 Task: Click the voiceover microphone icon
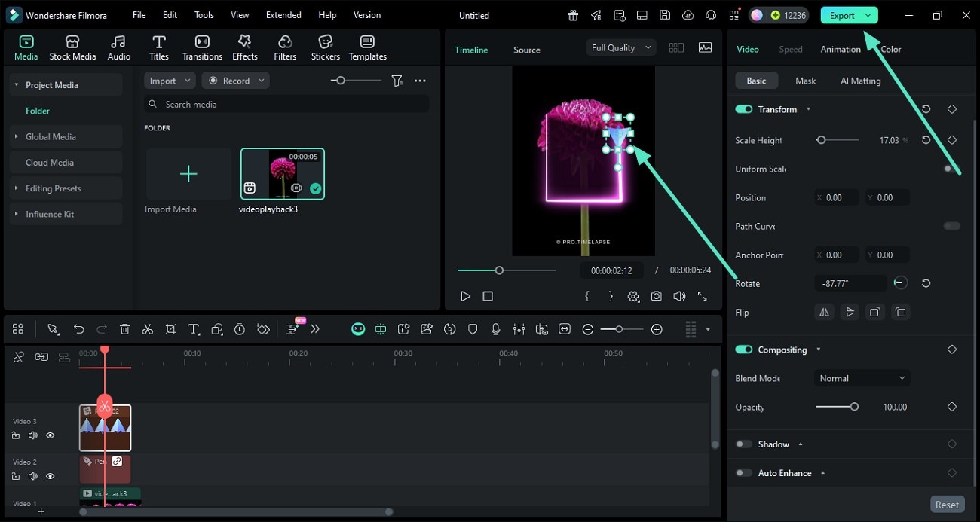coord(495,329)
